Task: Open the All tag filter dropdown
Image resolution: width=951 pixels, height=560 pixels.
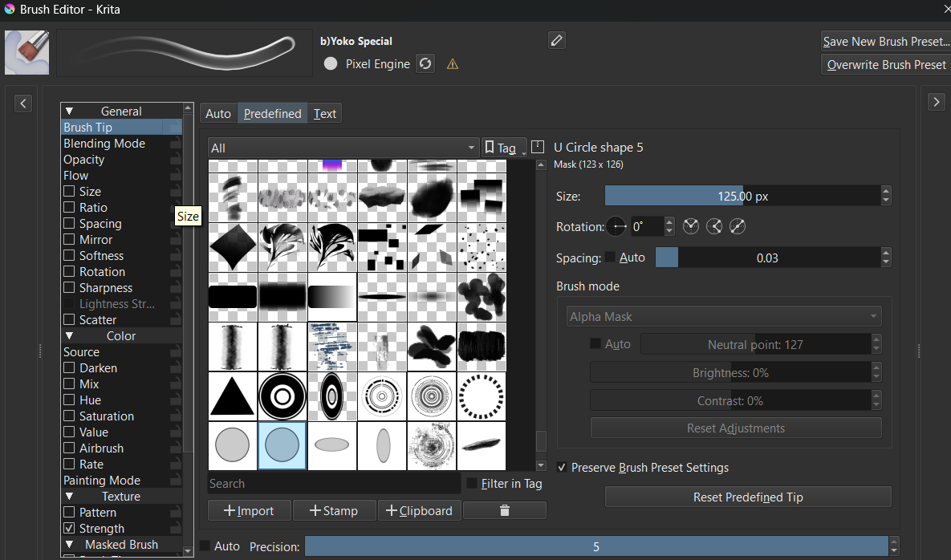Action: 343,148
